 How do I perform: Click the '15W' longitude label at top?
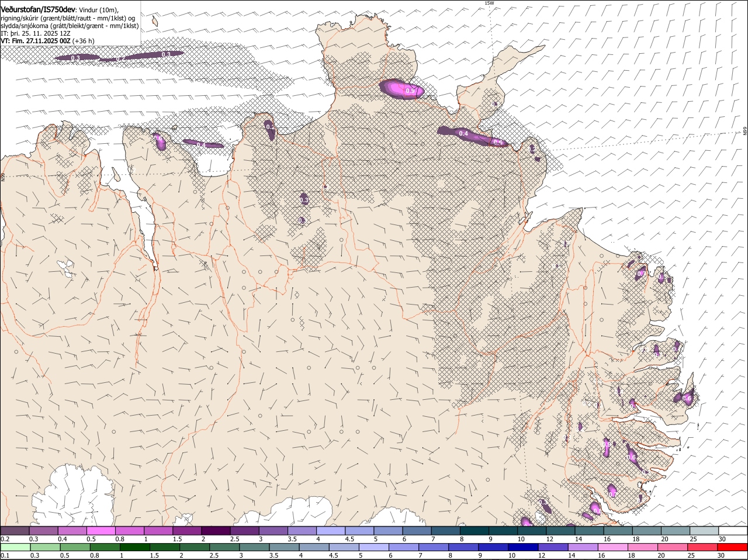tap(489, 4)
